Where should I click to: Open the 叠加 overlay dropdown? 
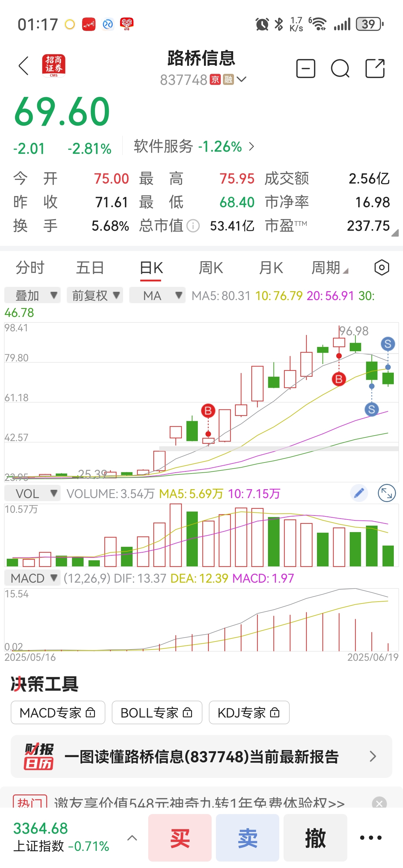click(32, 295)
